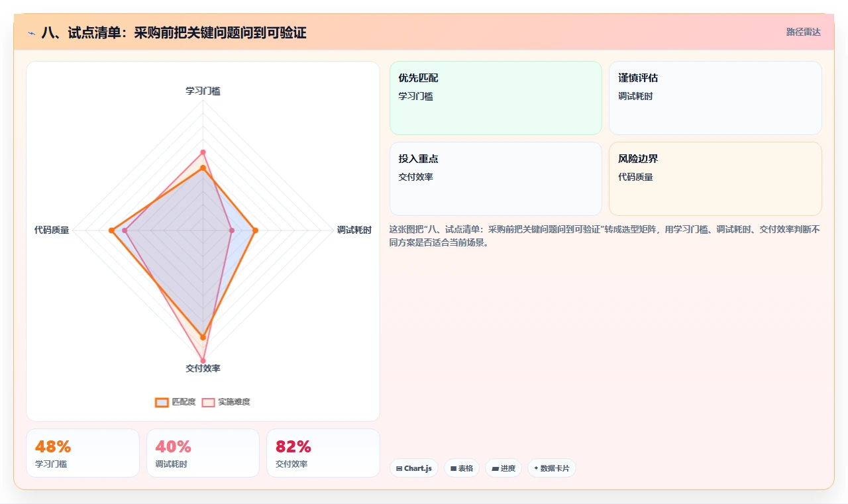This screenshot has width=848, height=504.
Task: Select the 进度 tag chip
Action: [503, 468]
